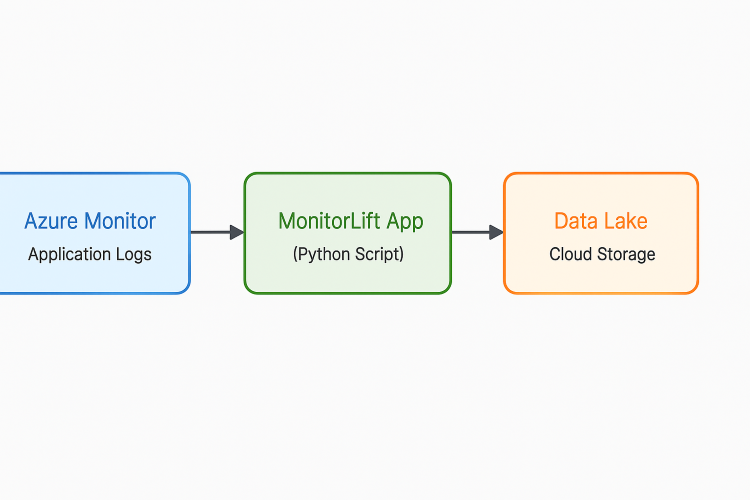Select arrow connector from Azure Monitor to MonitorLift
The width and height of the screenshot is (750, 500).
click(x=217, y=232)
